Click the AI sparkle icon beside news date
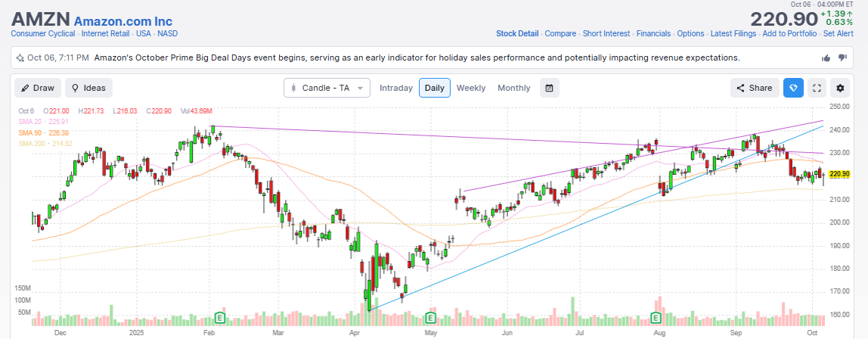The height and width of the screenshot is (339, 868). coord(20,58)
